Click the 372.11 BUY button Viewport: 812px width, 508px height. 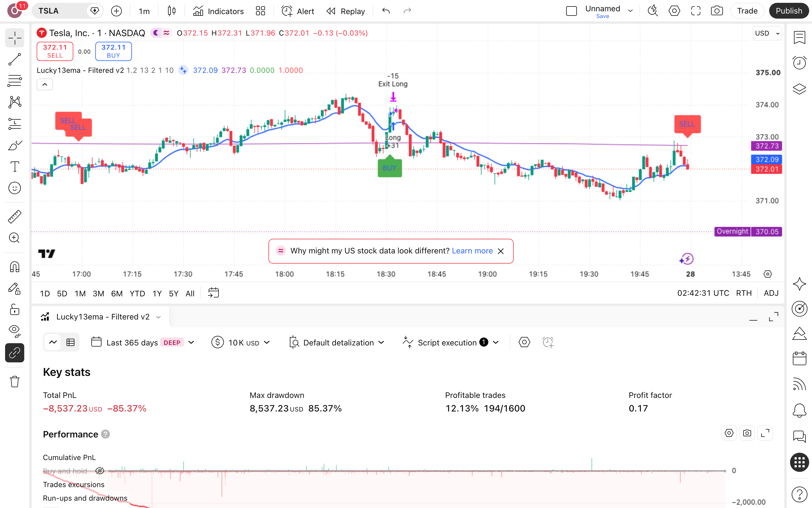pyautogui.click(x=113, y=51)
